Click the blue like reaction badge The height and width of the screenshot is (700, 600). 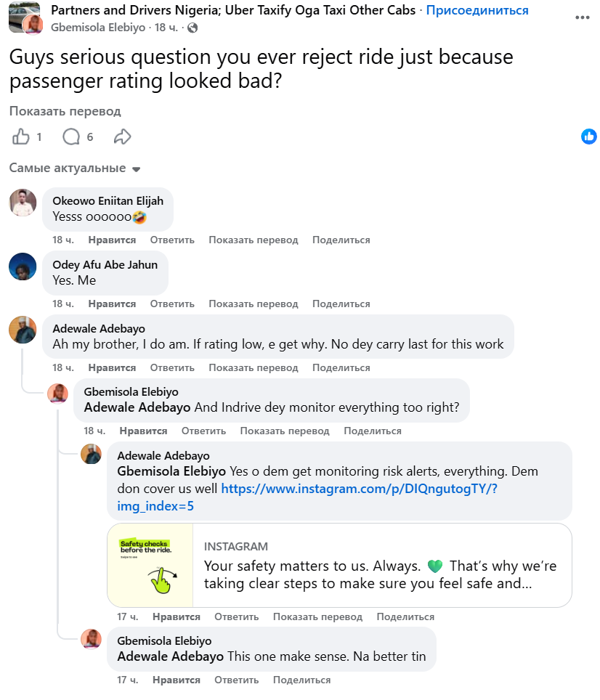tap(588, 137)
